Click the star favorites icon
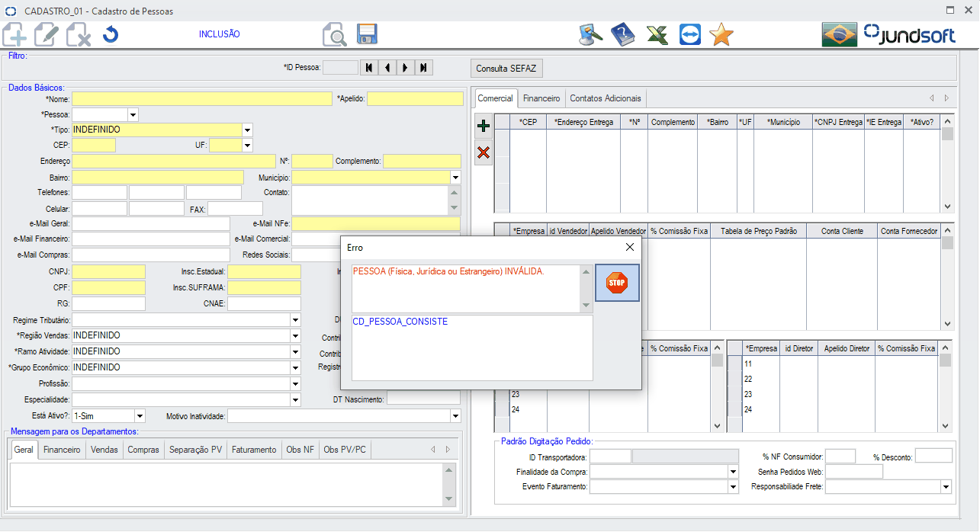 pyautogui.click(x=721, y=34)
